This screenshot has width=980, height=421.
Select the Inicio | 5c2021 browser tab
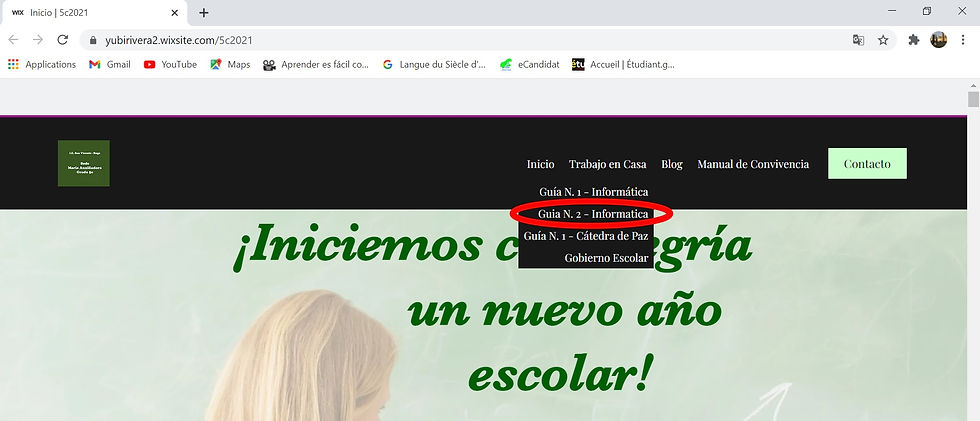click(94, 12)
